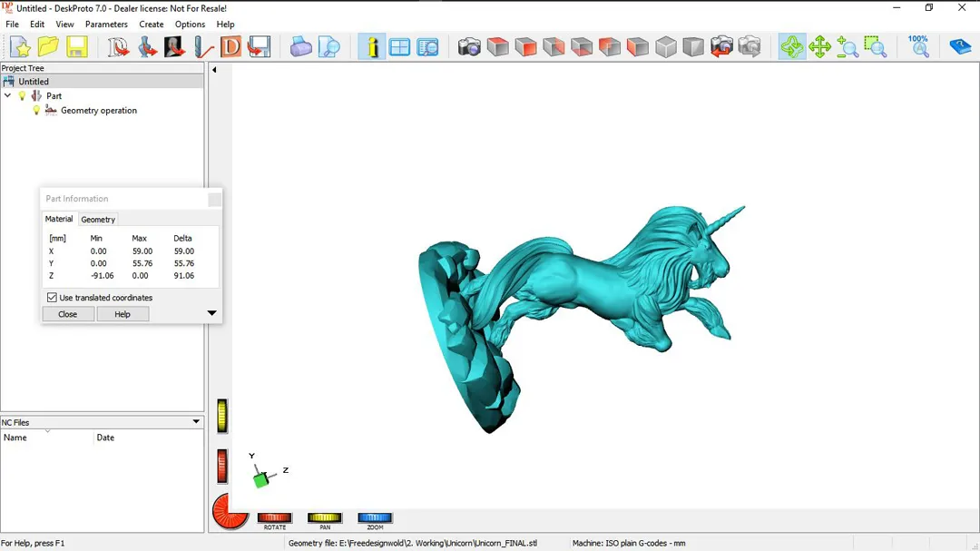Click the New Project star icon
Viewport: 980px width, 551px height.
click(x=20, y=47)
